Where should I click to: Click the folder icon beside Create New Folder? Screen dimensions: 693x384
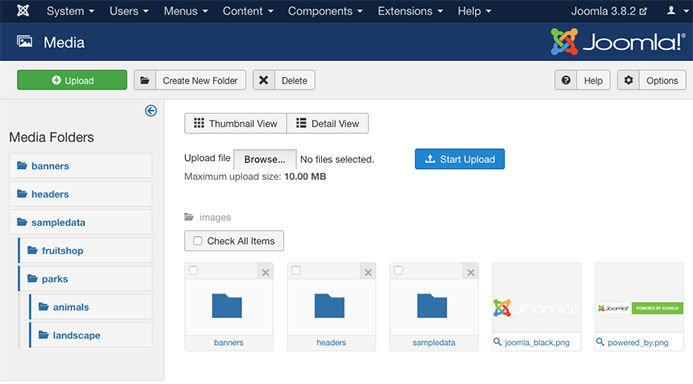(145, 80)
